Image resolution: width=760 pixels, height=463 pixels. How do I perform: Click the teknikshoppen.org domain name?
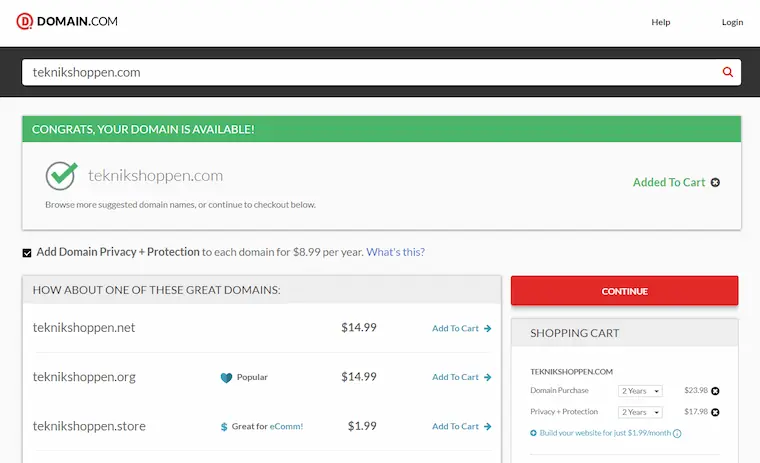(84, 377)
